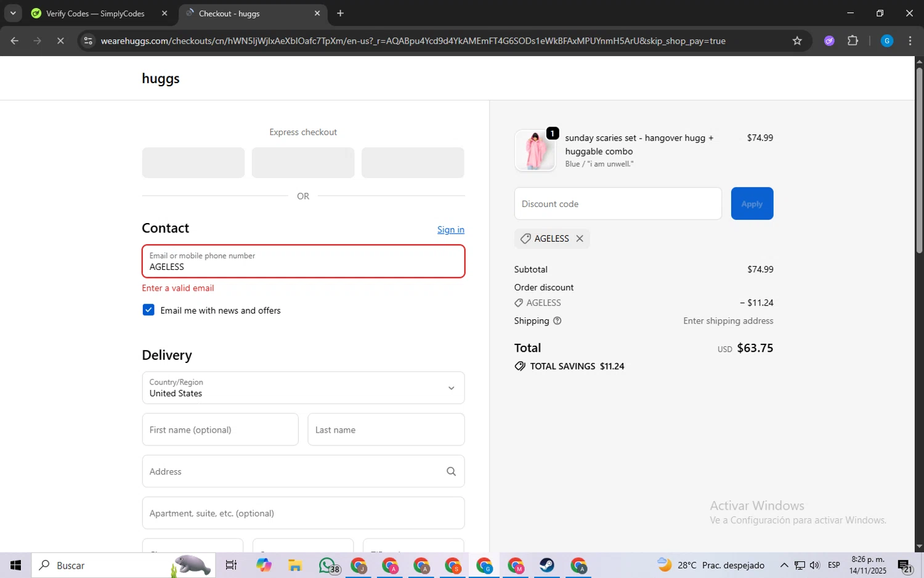
Task: Open File Explorer from the taskbar
Action: coord(294,565)
